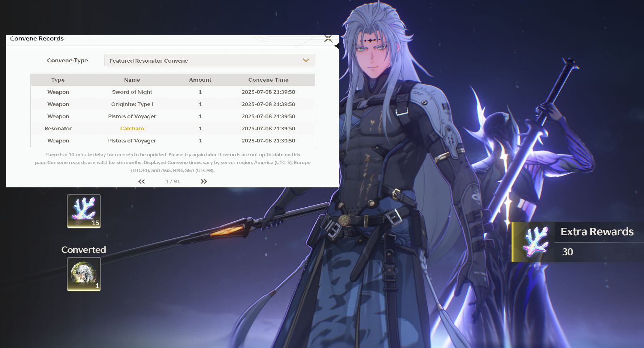
Task: Click the converted Calcharo waveband item
Action: (x=84, y=274)
